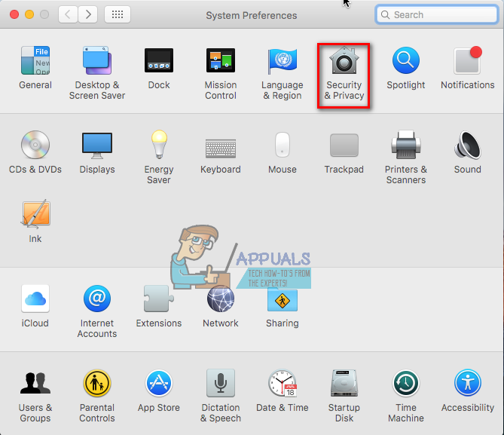Click the forward navigation arrow button
This screenshot has height=435, width=504.
pyautogui.click(x=87, y=14)
